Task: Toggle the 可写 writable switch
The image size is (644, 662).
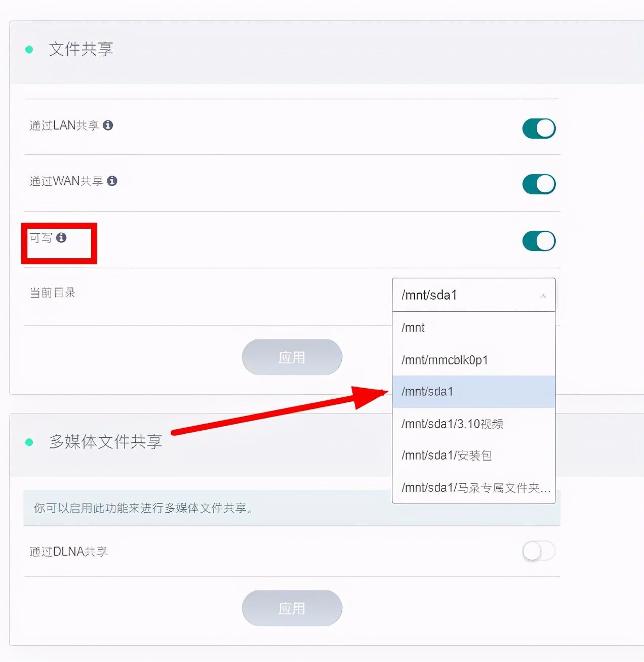Action: click(539, 241)
